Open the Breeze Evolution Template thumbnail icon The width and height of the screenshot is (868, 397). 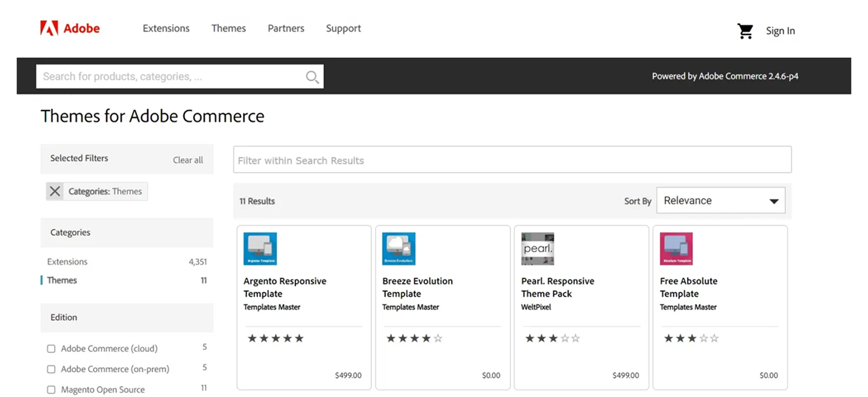click(x=398, y=249)
